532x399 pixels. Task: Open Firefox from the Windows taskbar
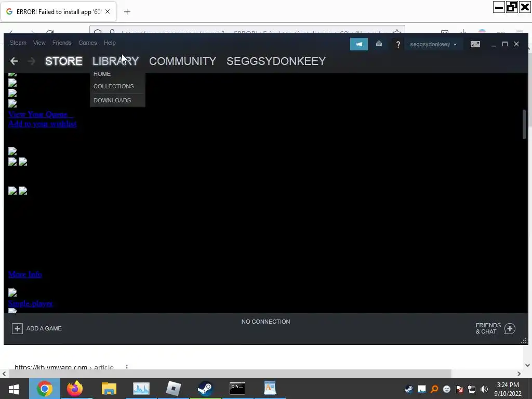pos(75,389)
